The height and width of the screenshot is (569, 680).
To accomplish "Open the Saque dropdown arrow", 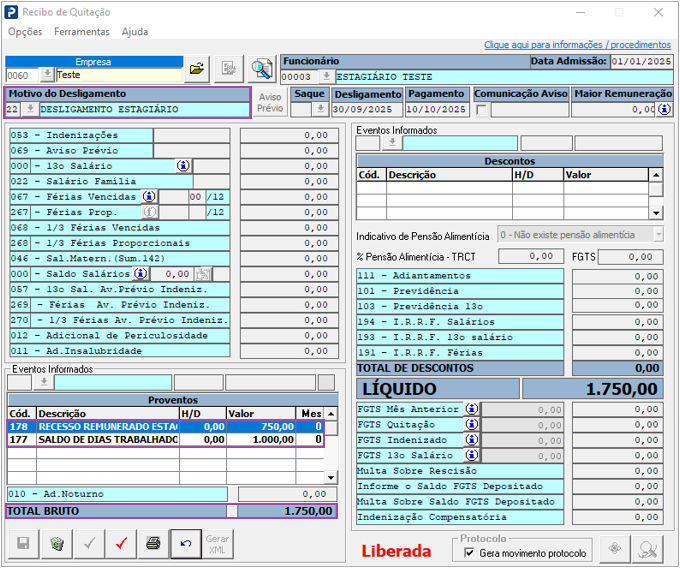I will [x=320, y=110].
